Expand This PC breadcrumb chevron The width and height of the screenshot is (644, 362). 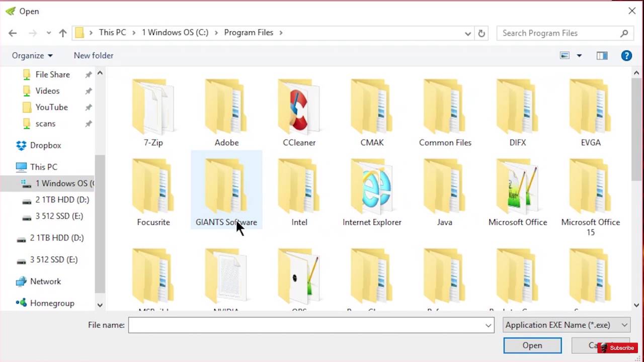pyautogui.click(x=135, y=33)
